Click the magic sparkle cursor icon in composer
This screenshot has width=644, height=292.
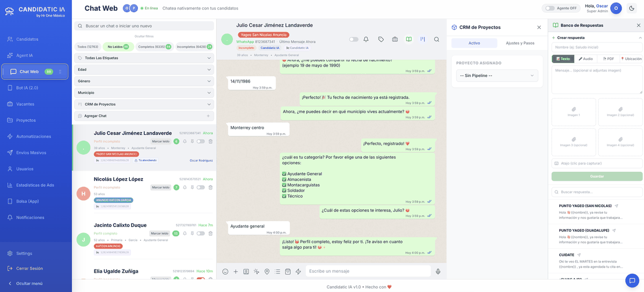(257, 272)
